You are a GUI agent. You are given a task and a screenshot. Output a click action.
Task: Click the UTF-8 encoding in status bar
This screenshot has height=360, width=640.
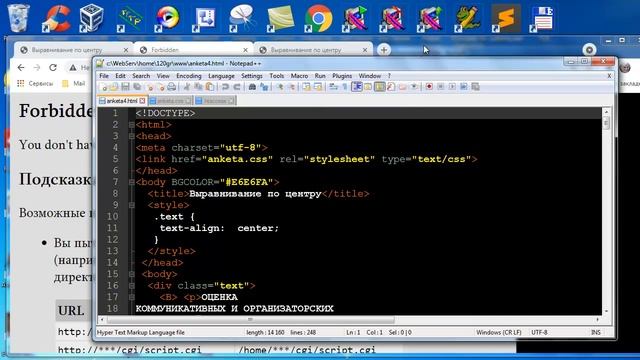539,333
